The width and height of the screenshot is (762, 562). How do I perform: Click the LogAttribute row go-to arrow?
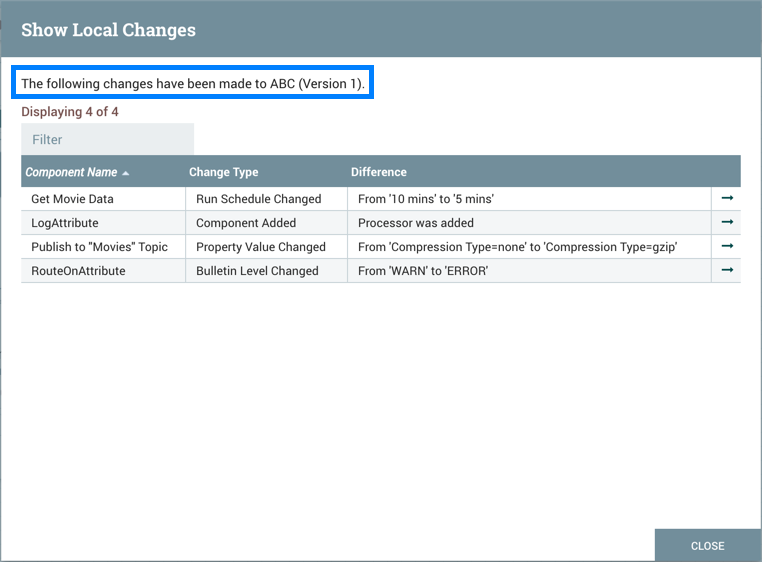[727, 222]
